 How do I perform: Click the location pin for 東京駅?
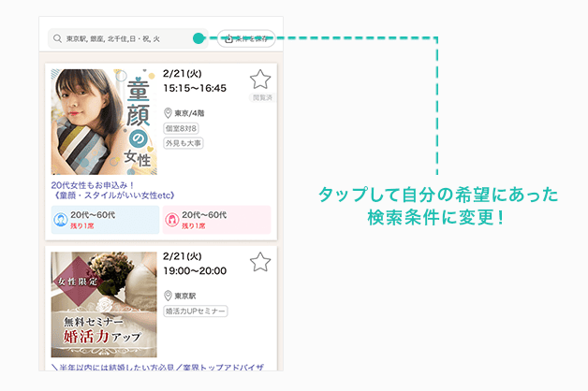coord(168,296)
